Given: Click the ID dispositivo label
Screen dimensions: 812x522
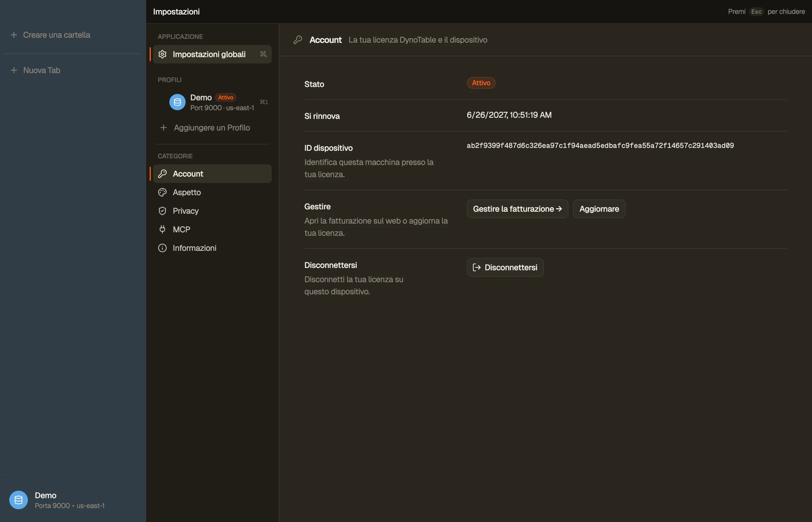Looking at the screenshot, I should [x=328, y=148].
